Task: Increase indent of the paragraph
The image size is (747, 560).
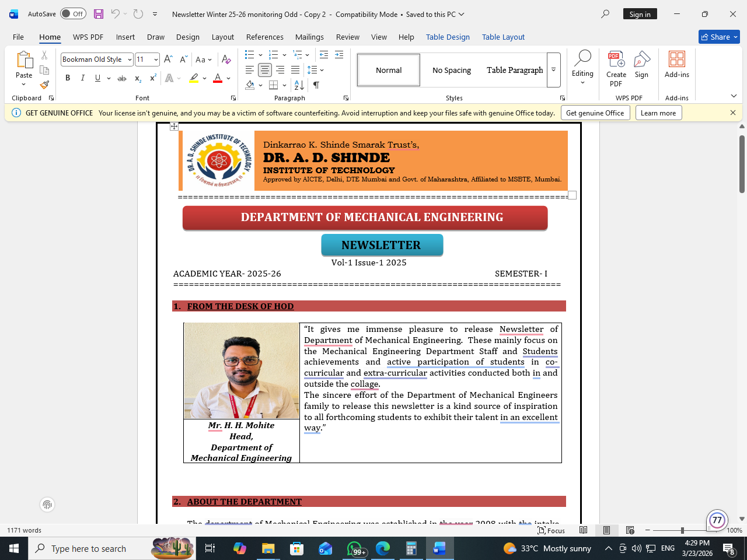Action: [339, 55]
